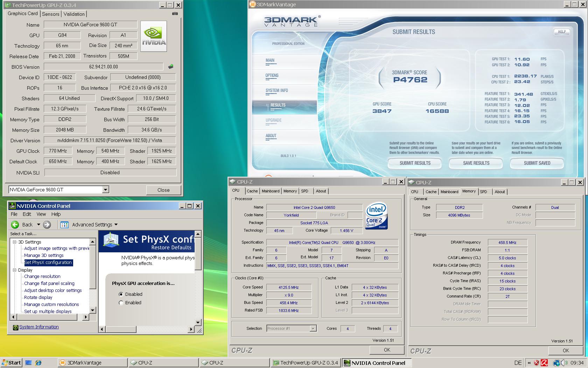
Task: Open the Back history dropdown arrow
Action: pyautogui.click(x=38, y=225)
